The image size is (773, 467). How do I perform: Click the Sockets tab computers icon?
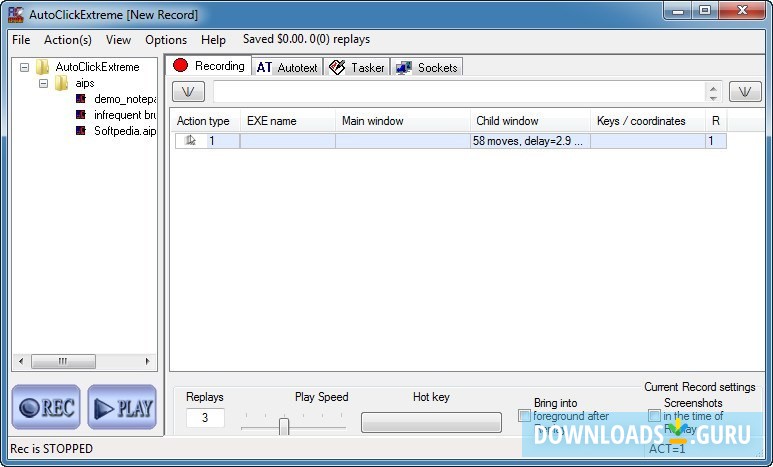[x=404, y=68]
